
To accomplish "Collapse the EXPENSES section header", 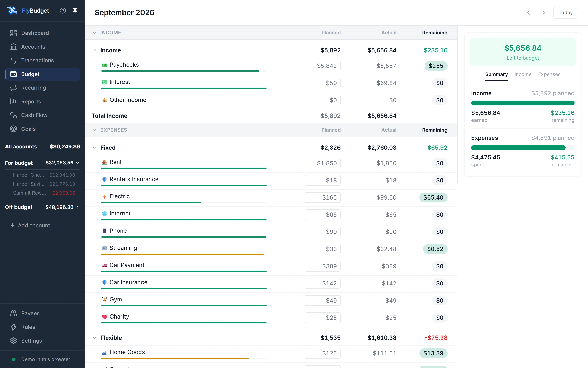I will 94,130.
